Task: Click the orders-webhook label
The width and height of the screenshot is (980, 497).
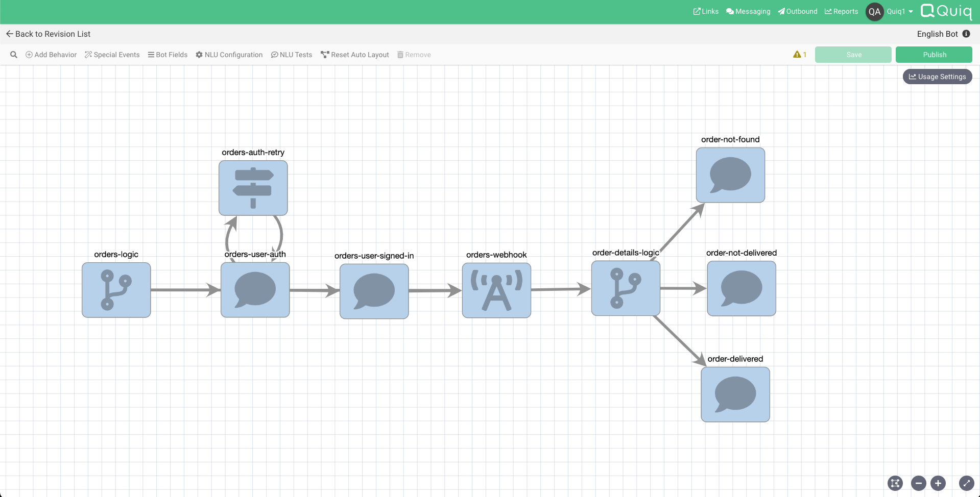Action: point(496,255)
